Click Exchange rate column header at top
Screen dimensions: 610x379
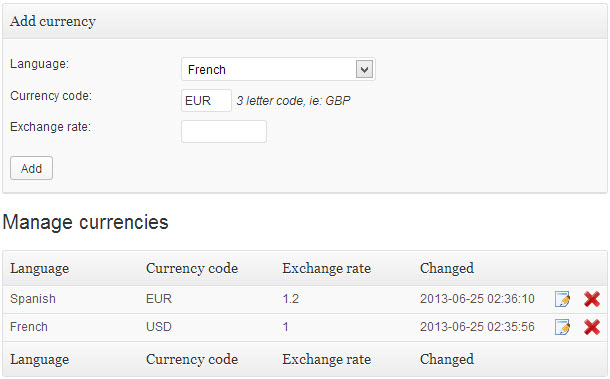click(x=326, y=268)
